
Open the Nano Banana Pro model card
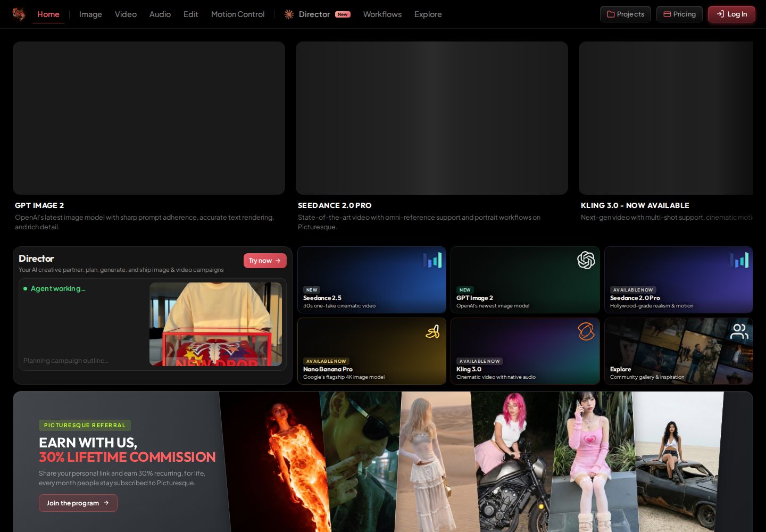coord(372,351)
